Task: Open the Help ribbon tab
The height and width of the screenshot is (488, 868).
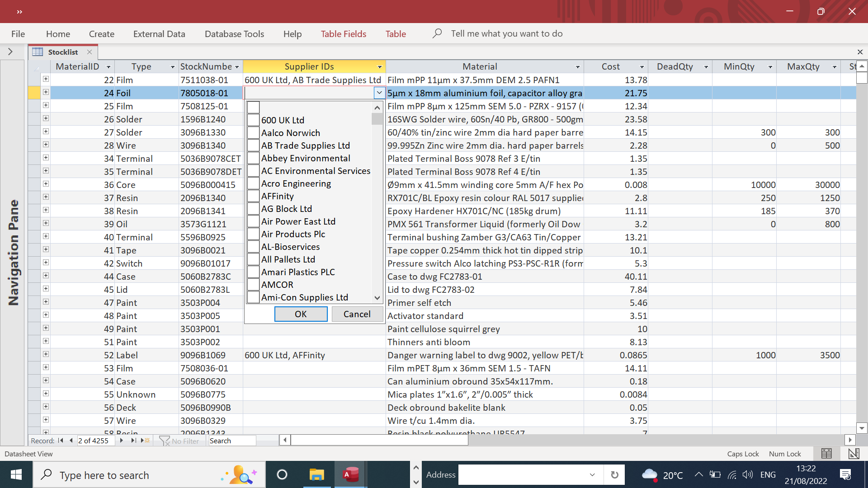Action: tap(292, 34)
